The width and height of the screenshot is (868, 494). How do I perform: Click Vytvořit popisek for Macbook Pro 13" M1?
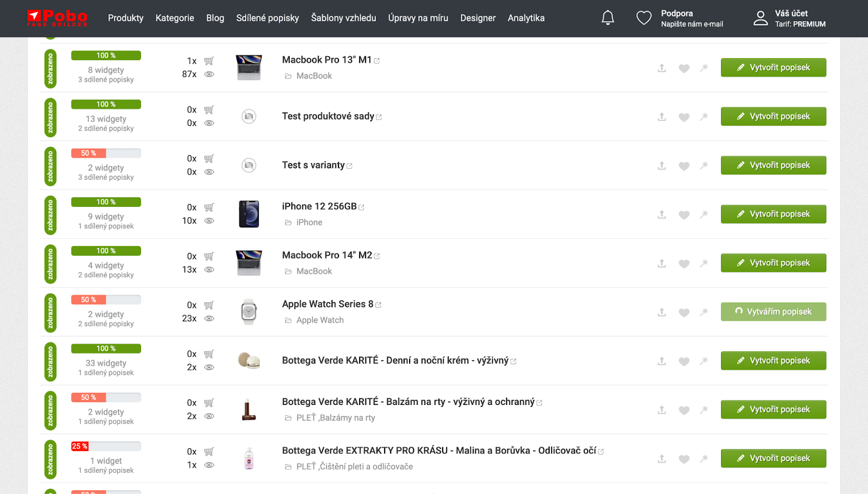click(774, 68)
